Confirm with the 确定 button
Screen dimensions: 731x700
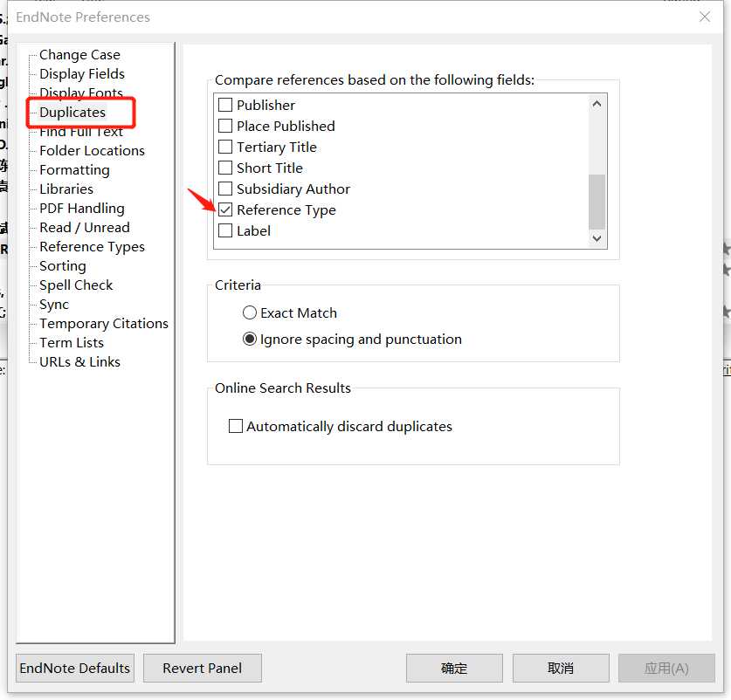pos(454,669)
